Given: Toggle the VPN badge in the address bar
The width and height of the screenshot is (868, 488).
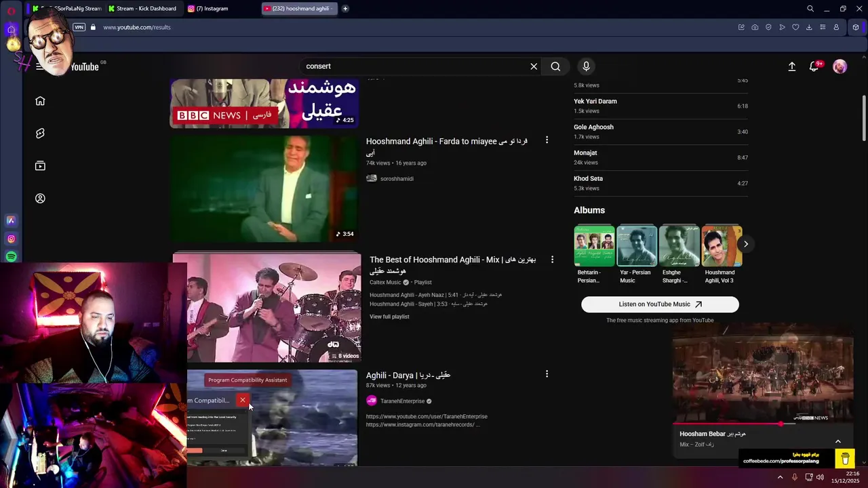Looking at the screenshot, I should click(x=79, y=27).
